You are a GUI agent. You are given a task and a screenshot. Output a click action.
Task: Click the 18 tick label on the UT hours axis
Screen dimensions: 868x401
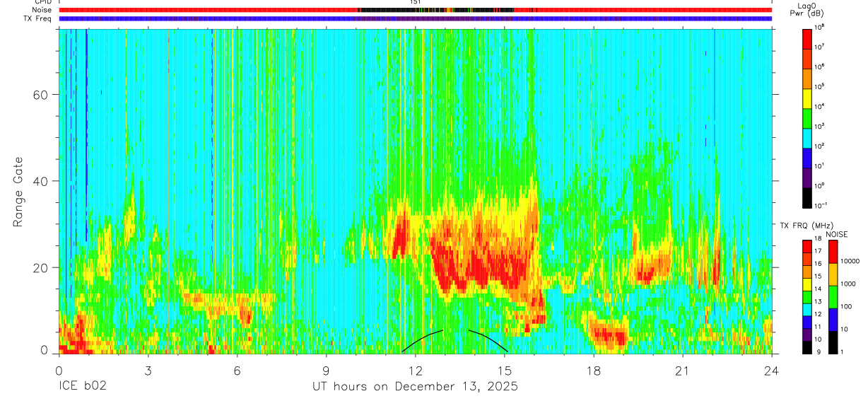pos(593,371)
